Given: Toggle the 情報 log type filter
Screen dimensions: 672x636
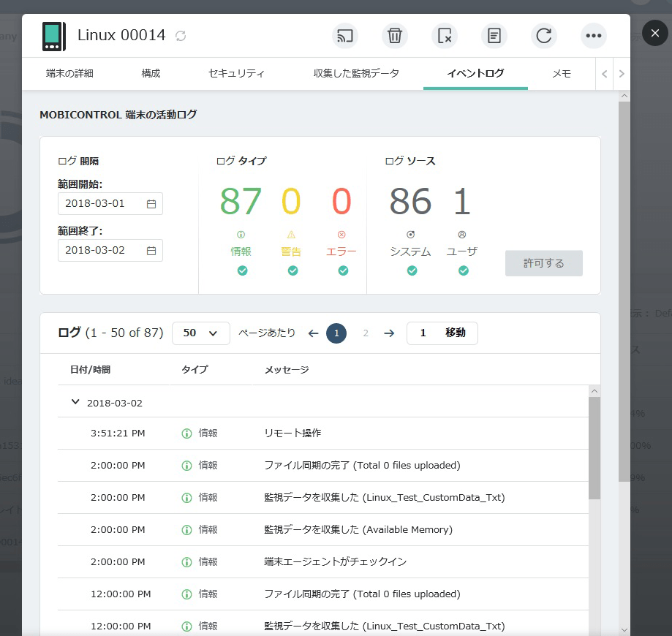Looking at the screenshot, I should pyautogui.click(x=241, y=270).
